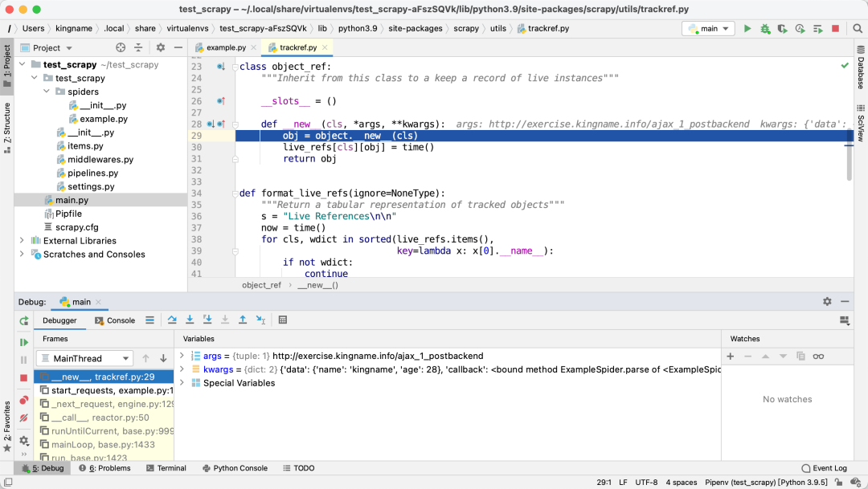Screen dimensions: 868x489
Task: Click Step Into My Code icon
Action: click(x=207, y=320)
